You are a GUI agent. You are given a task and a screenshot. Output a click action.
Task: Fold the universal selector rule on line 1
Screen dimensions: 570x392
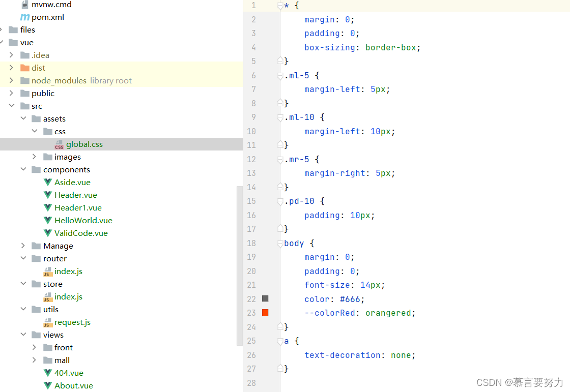280,6
